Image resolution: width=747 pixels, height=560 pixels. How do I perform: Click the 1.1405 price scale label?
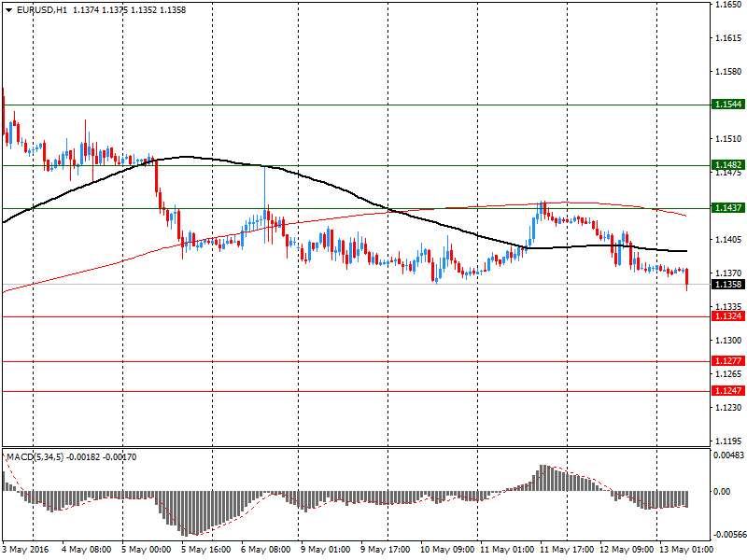pyautogui.click(x=728, y=240)
